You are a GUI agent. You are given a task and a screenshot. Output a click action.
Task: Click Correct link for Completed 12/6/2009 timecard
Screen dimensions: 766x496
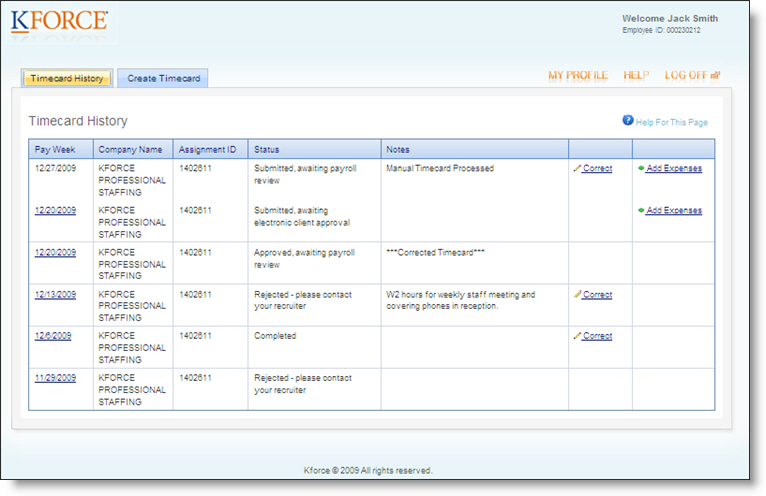[x=597, y=336]
